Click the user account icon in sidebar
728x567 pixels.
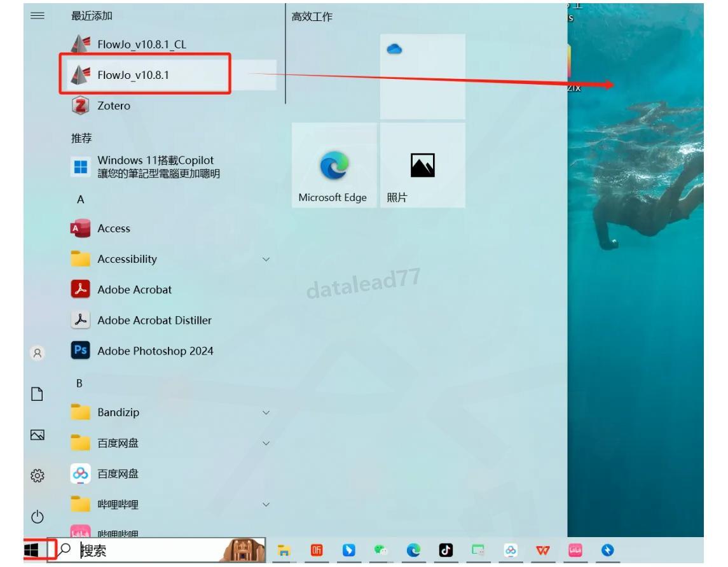pyautogui.click(x=38, y=353)
